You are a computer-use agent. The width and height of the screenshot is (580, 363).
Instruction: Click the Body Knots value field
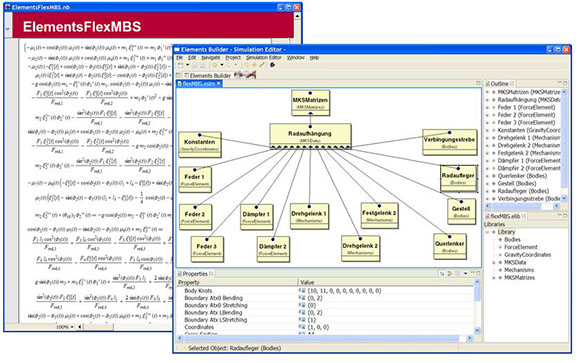(x=385, y=291)
